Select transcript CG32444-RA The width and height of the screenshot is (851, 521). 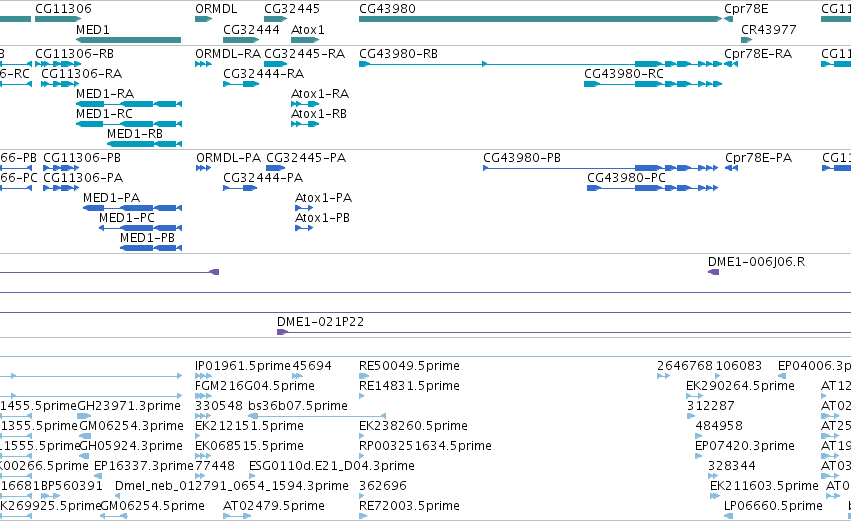[242, 84]
